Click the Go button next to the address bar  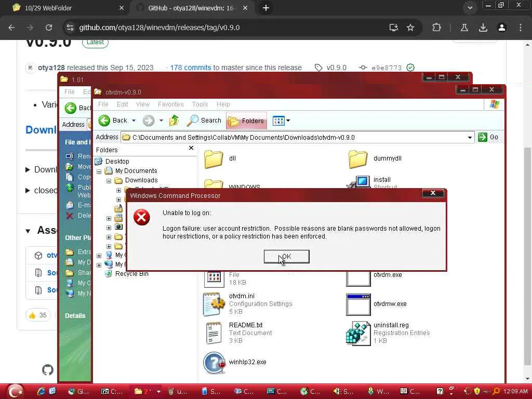[x=488, y=137]
